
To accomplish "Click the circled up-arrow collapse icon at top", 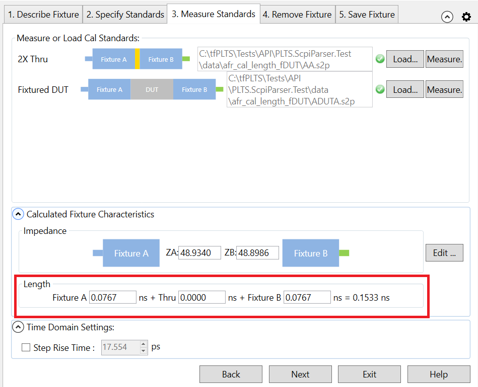I will pos(447,16).
